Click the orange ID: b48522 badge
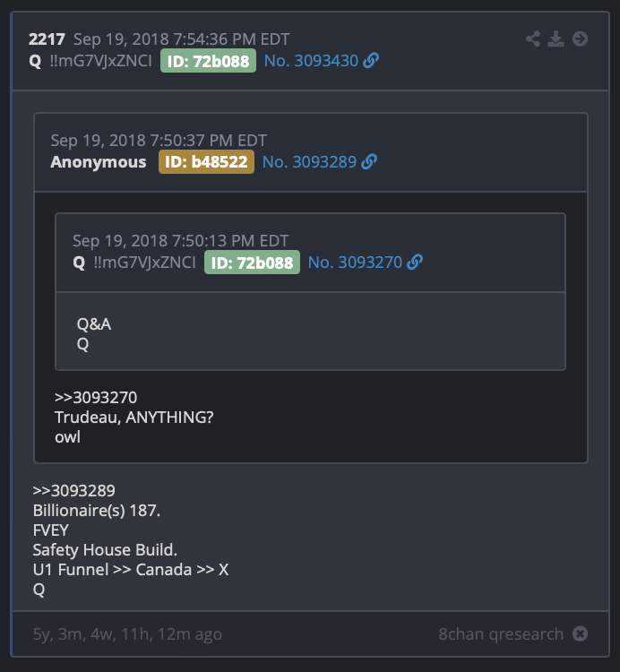 coord(207,162)
